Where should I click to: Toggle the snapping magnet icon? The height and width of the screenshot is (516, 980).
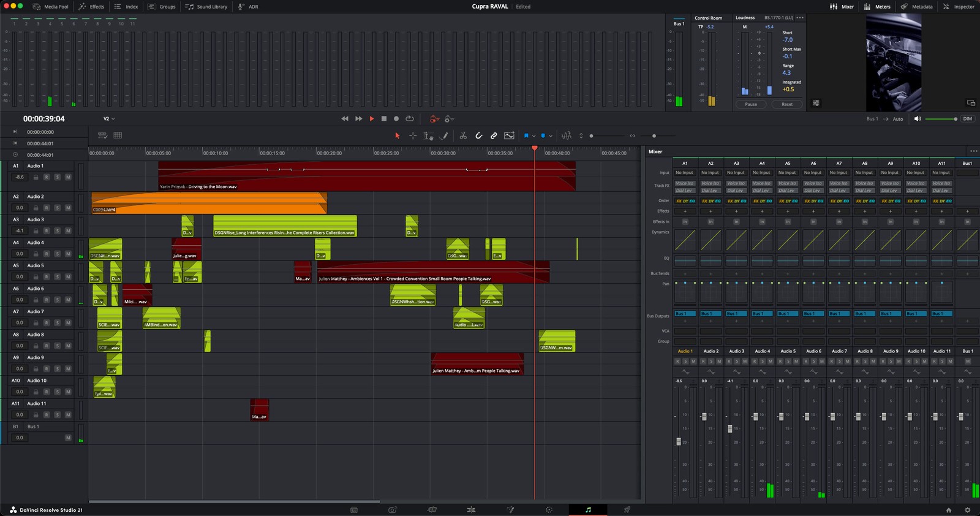tap(479, 135)
